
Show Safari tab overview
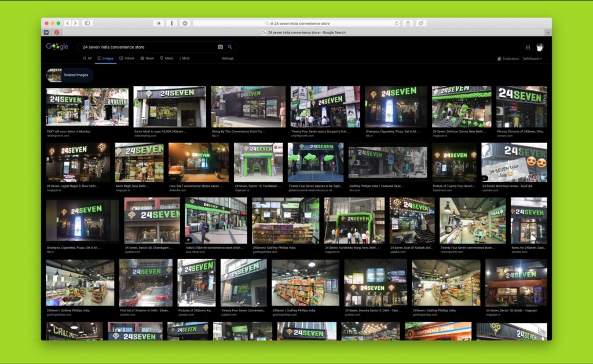[421, 23]
